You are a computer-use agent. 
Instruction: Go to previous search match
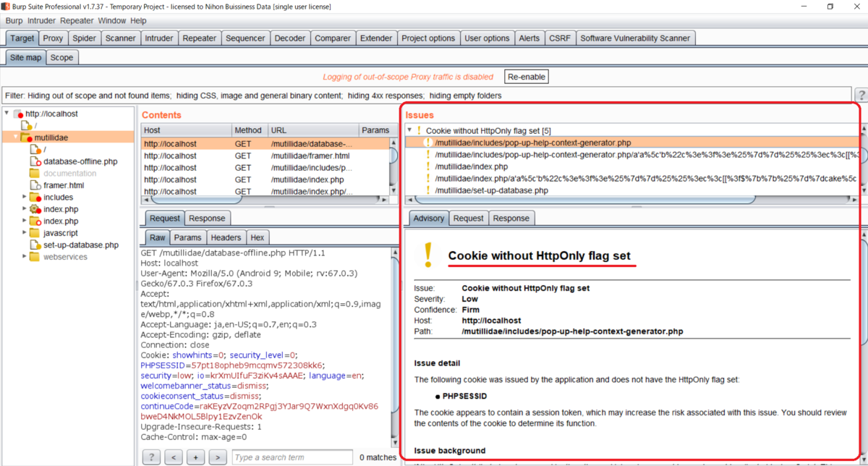coord(174,457)
